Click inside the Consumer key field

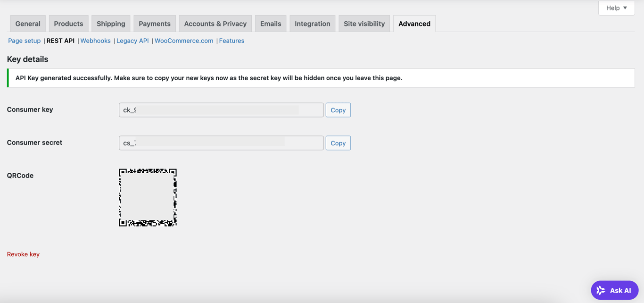pos(221,109)
